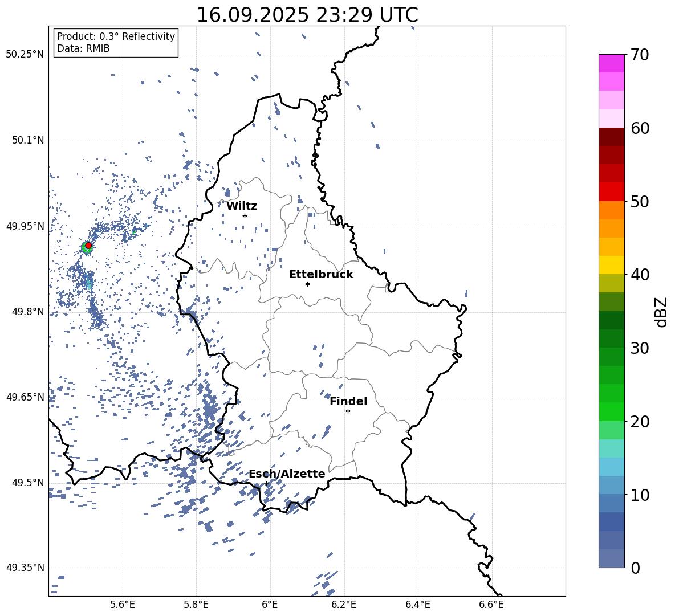Click the 5.6°E longitude label
Image resolution: width=675 pixels, height=616 pixels.
click(x=123, y=605)
